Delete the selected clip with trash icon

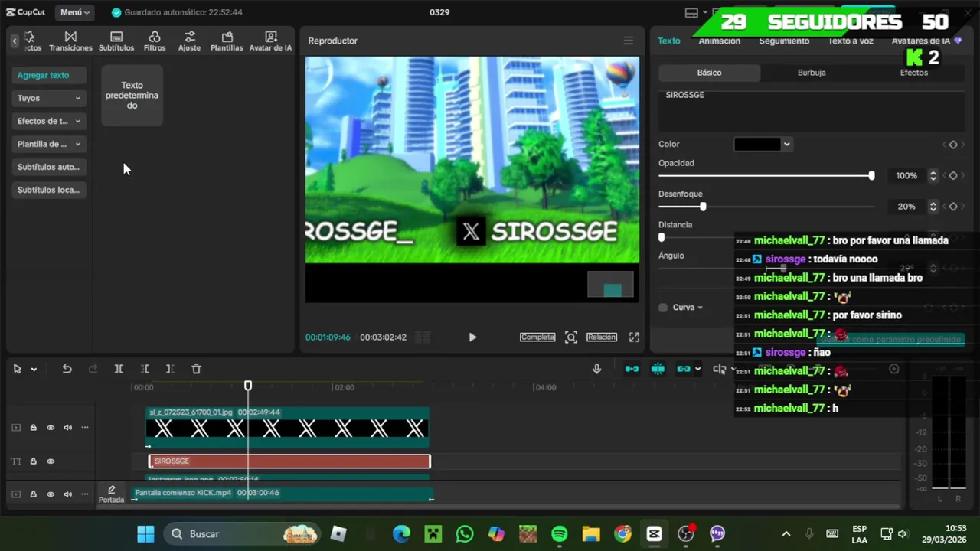coord(196,369)
